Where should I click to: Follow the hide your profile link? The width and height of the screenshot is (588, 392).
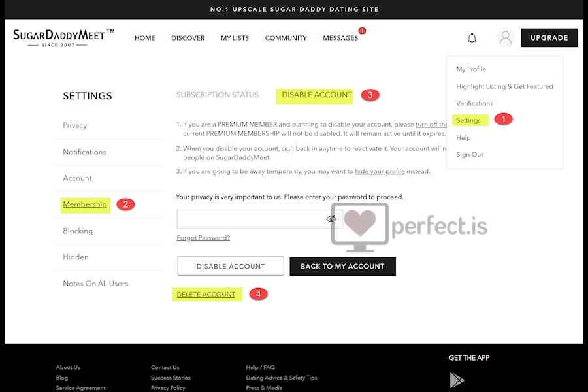click(380, 171)
